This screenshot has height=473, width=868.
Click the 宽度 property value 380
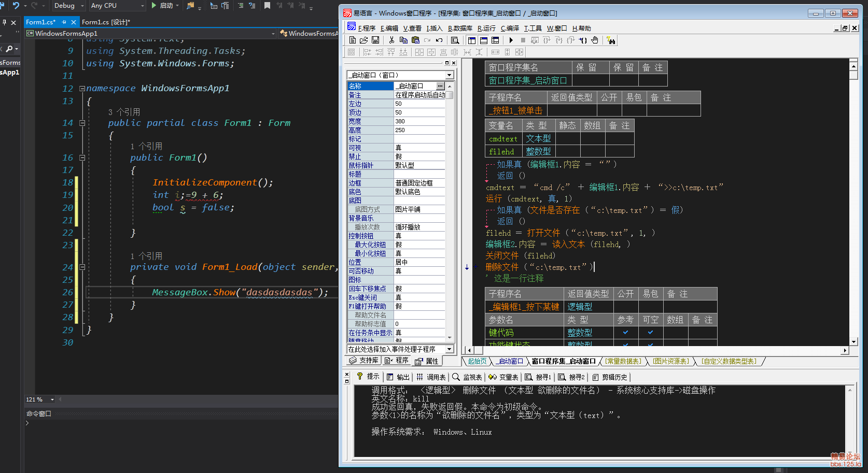point(419,121)
